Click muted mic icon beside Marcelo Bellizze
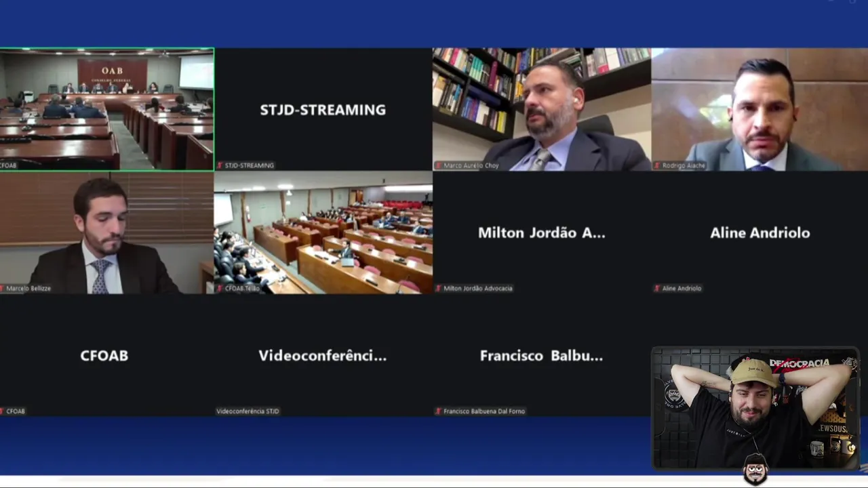 point(3,289)
